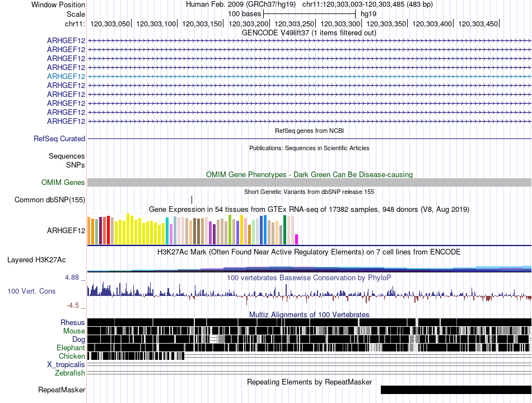532x403 pixels.
Task: Click the GENCODE V49lift37 track title
Action: (309, 33)
